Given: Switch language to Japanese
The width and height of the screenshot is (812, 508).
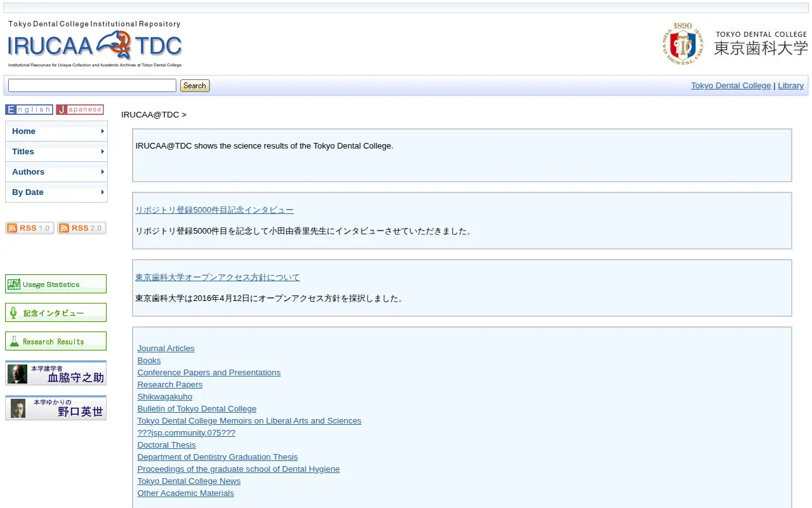Looking at the screenshot, I should point(80,109).
